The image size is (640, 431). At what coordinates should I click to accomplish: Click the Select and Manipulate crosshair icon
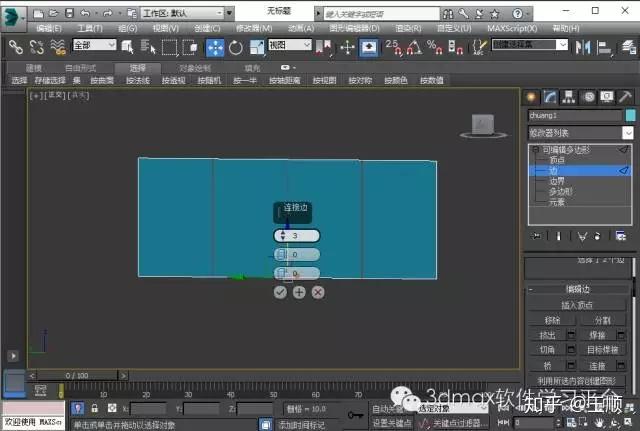coord(347,47)
